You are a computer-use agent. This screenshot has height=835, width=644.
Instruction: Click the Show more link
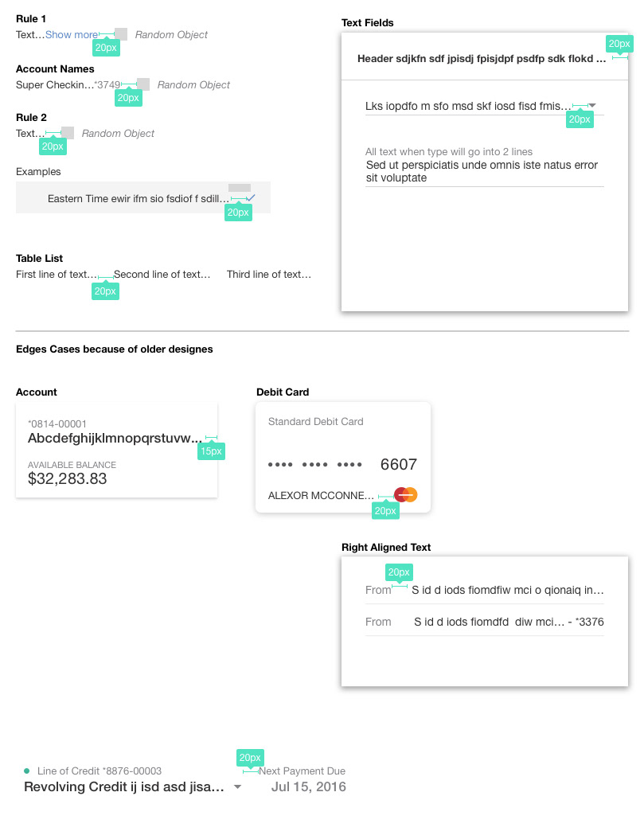coord(72,34)
